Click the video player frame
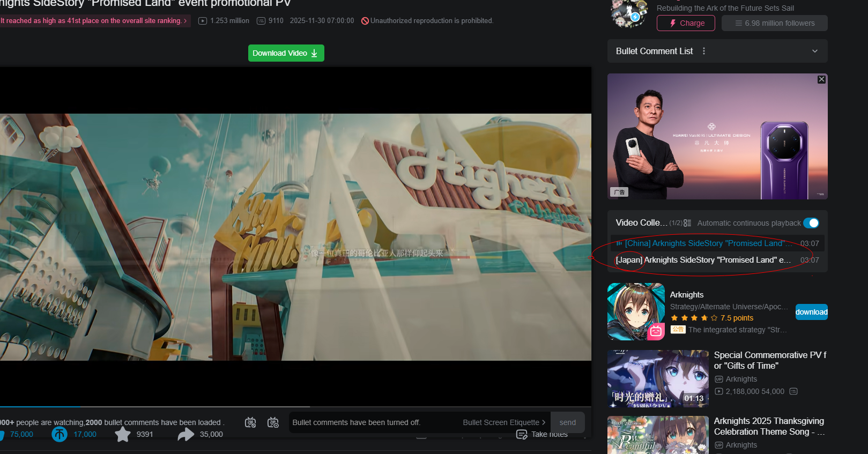 pyautogui.click(x=295, y=236)
